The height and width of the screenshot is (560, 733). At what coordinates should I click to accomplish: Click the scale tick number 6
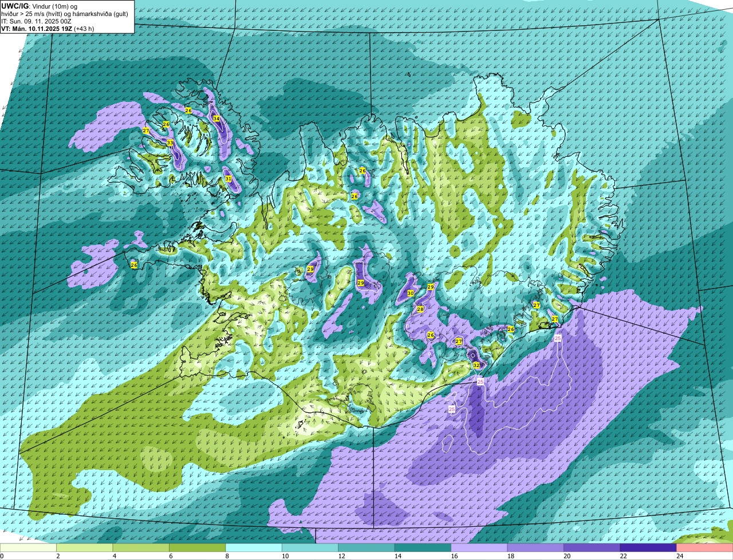click(x=170, y=556)
